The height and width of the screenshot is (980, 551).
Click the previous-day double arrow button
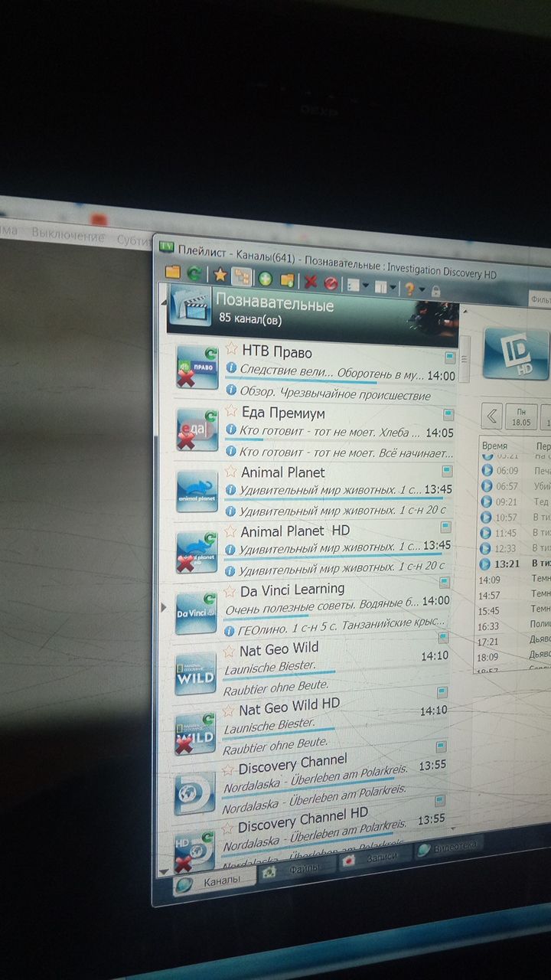pyautogui.click(x=492, y=416)
